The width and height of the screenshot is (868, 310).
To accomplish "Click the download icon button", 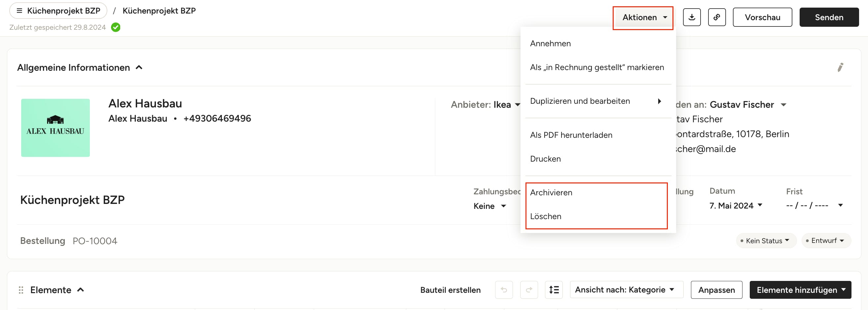I will (x=691, y=17).
